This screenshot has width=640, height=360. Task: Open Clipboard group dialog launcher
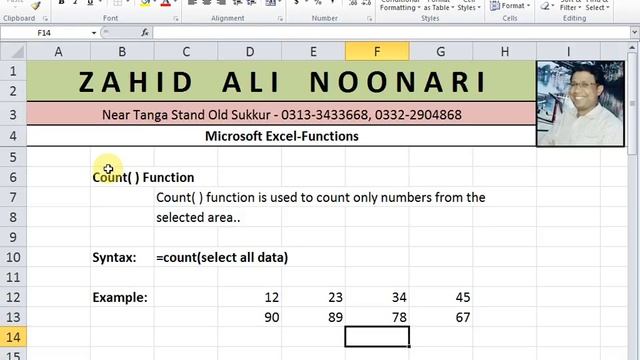pos(45,19)
